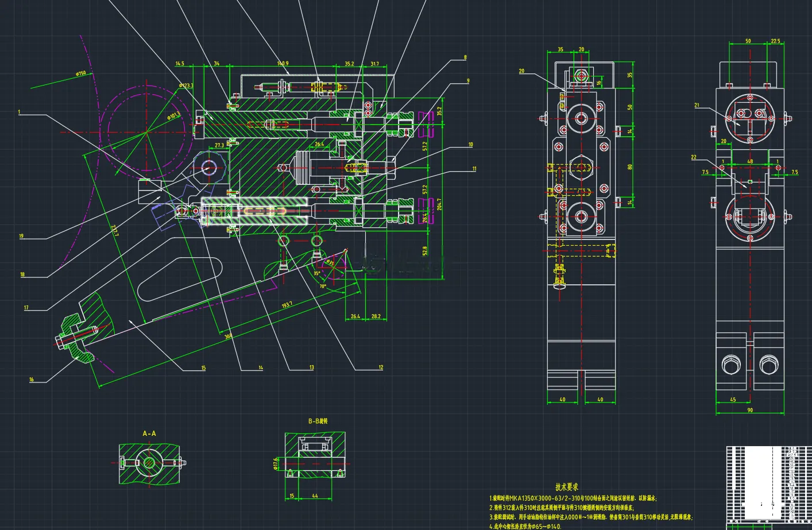Click part callout number 19
The image size is (812, 530).
[21, 236]
